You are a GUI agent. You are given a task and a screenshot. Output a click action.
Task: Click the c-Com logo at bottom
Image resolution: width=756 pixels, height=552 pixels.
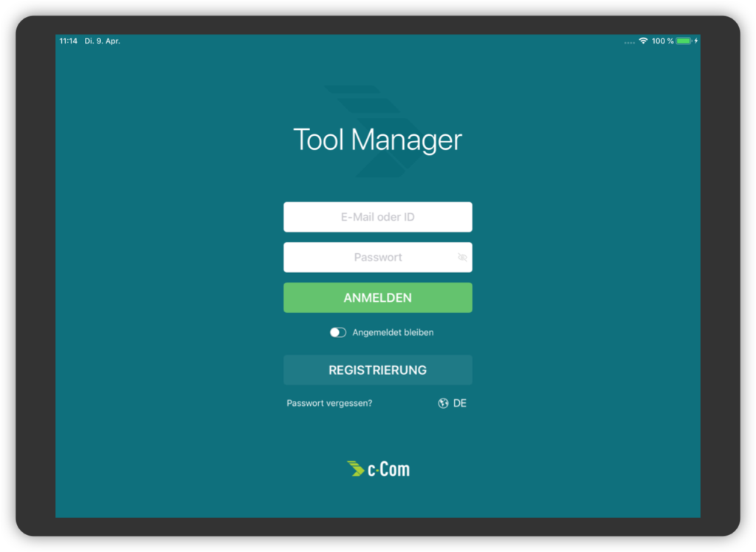tap(378, 469)
